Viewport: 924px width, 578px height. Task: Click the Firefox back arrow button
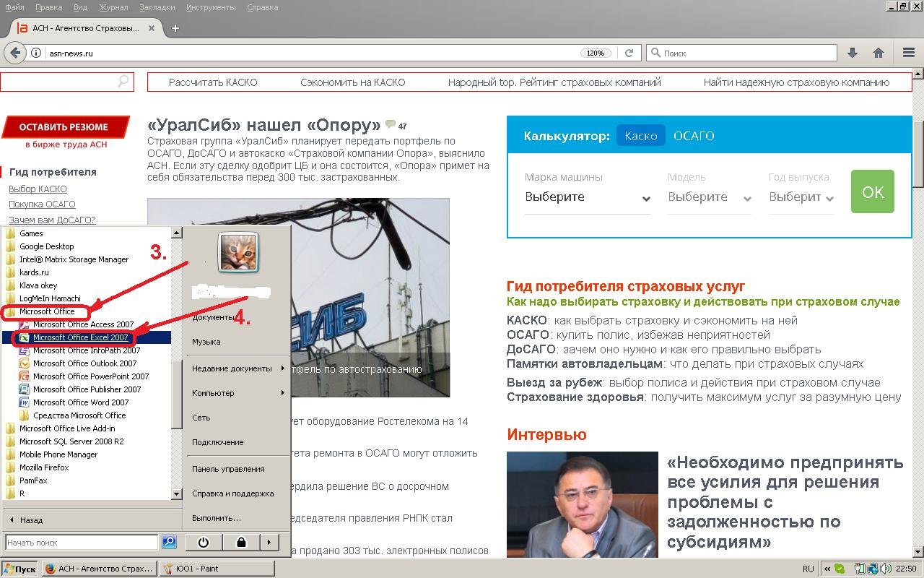click(x=15, y=53)
